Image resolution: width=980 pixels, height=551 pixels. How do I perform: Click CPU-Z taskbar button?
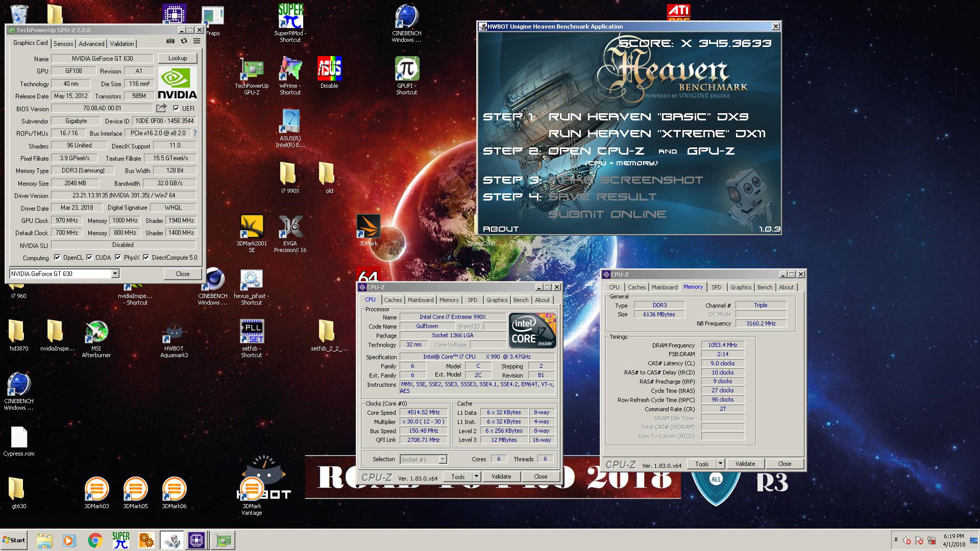click(197, 540)
